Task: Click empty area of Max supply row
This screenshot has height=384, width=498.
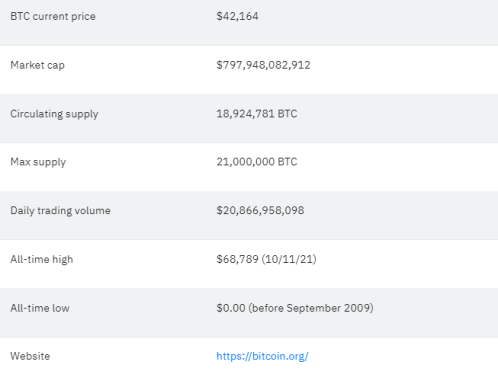Action: click(x=400, y=167)
